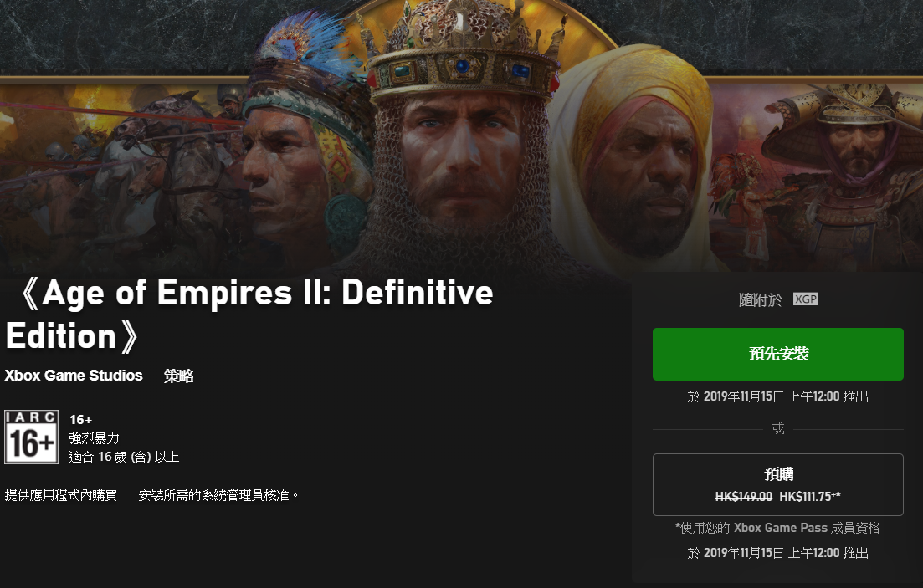Click the cavalry battle scene artwork

click(x=118, y=171)
